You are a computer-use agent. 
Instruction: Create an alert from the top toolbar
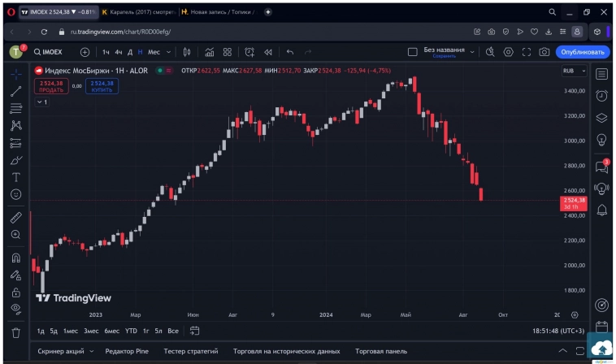249,52
